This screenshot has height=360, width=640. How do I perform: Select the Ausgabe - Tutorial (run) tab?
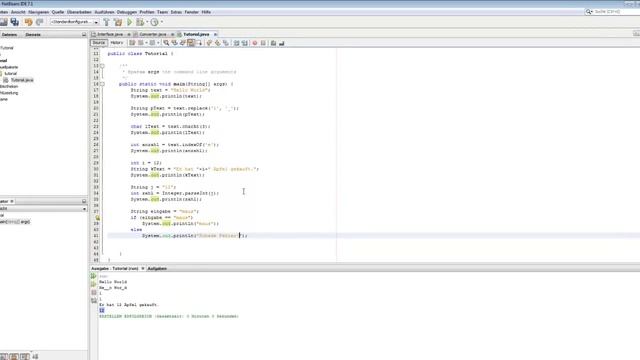coord(115,269)
